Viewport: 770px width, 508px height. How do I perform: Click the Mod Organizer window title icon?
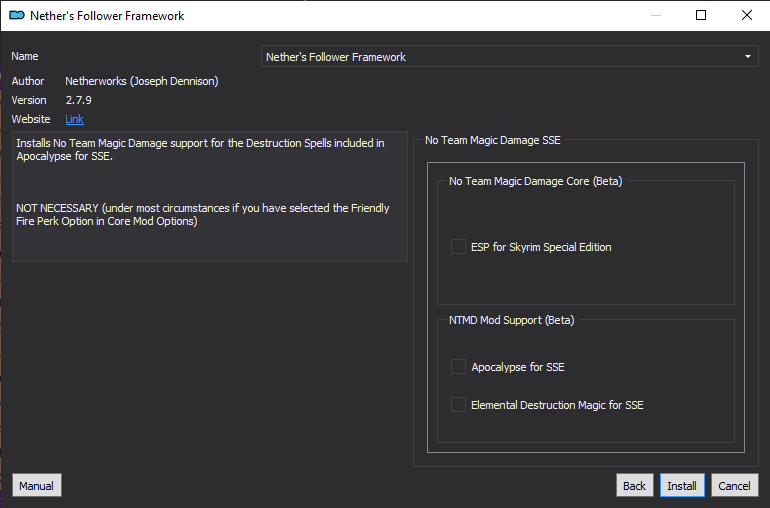[17, 16]
